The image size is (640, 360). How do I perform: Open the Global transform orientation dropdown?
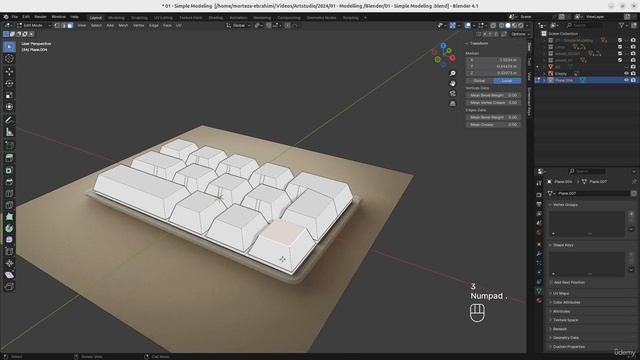point(239,25)
